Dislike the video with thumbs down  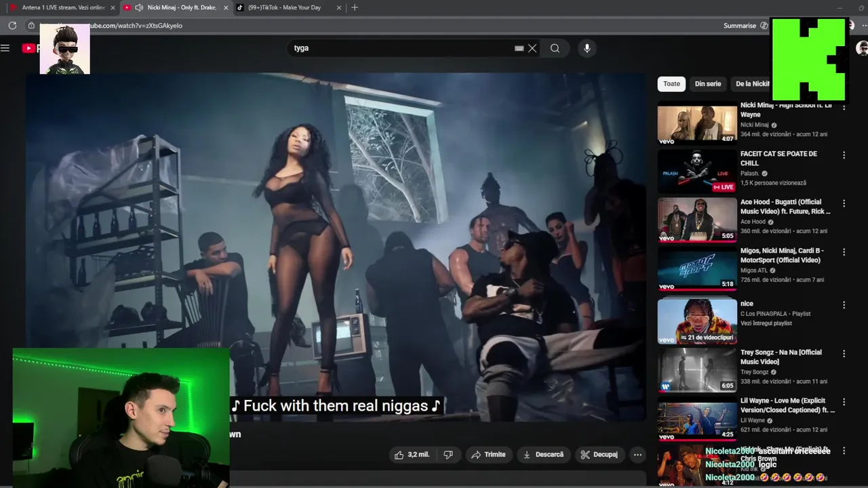coord(448,455)
